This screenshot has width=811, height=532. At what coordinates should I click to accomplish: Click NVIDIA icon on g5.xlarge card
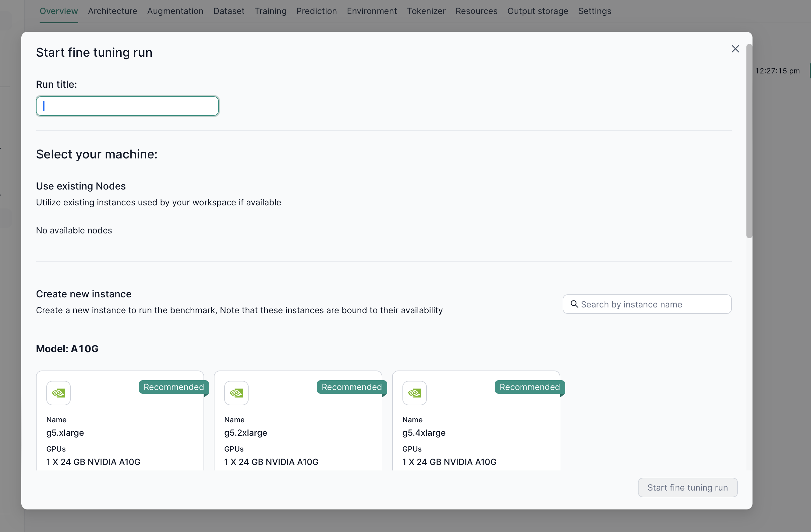[x=58, y=393]
